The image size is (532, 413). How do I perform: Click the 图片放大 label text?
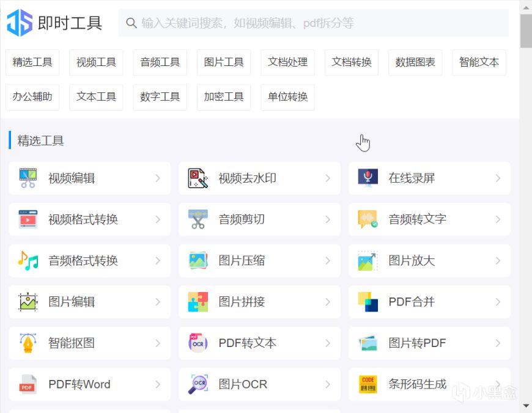click(x=412, y=261)
